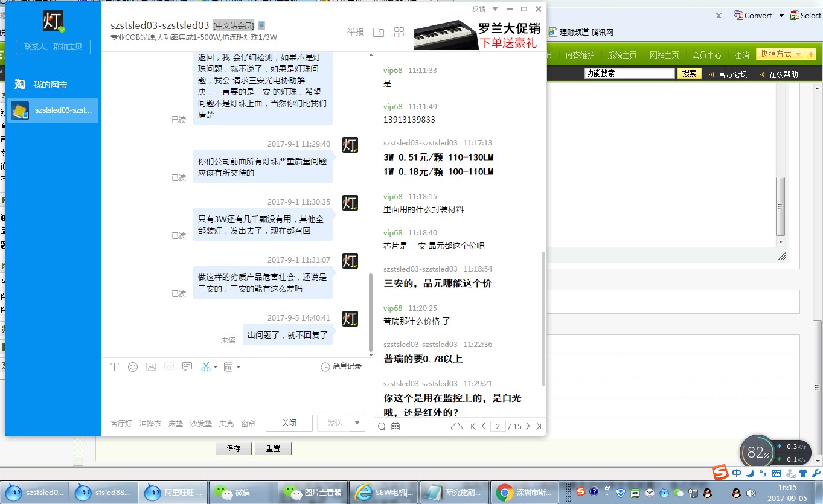Click quick phrase 冲锋衣
The width and height of the screenshot is (823, 504).
150,424
